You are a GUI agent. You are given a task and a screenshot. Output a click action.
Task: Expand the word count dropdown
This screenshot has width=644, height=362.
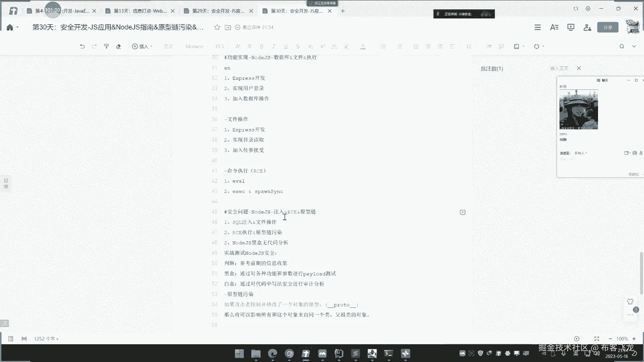point(46,339)
